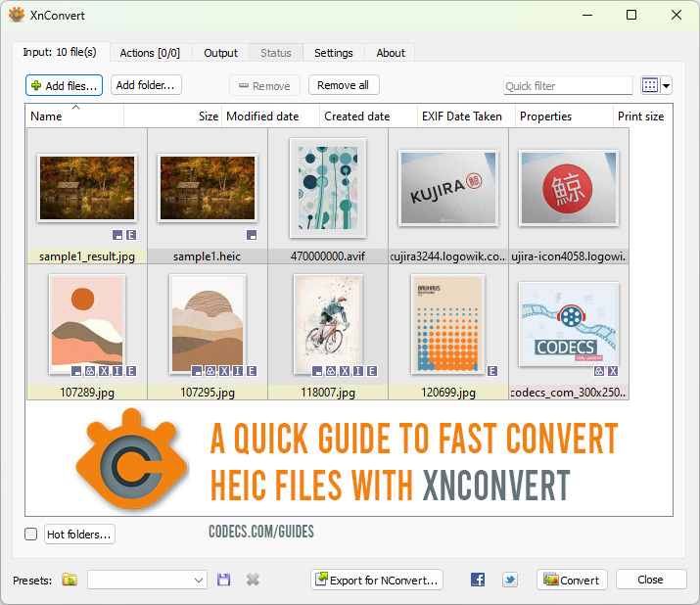Click the XnConvert app icon in title bar

[x=17, y=15]
